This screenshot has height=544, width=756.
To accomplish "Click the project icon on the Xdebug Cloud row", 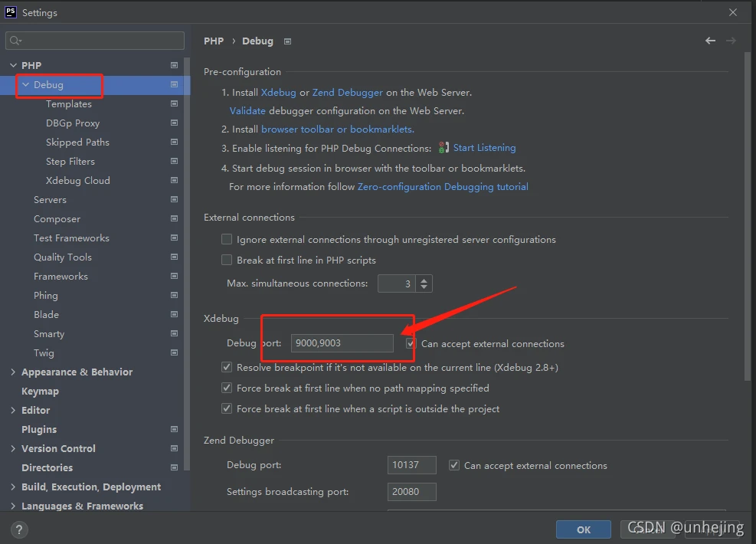I will coord(174,180).
